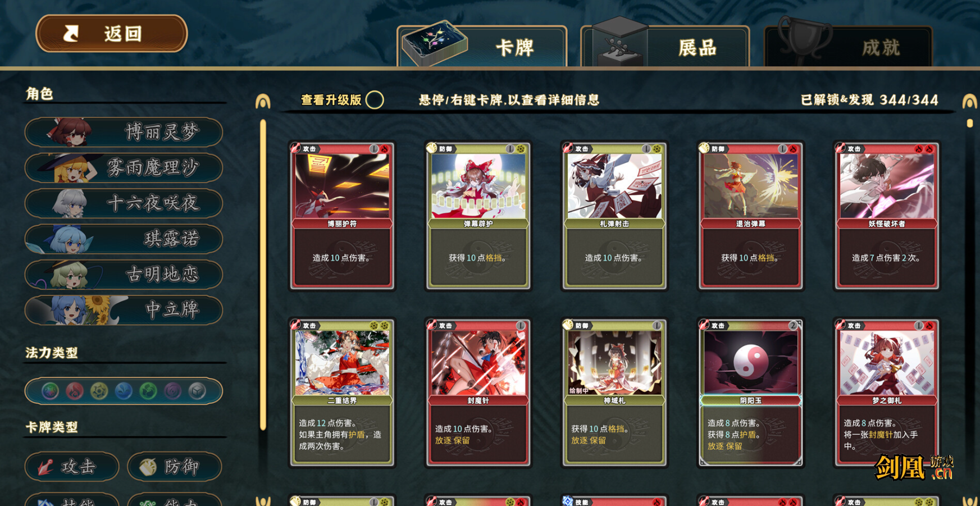Select the rainbow star mana type icon
Screen dimensions: 980x506
point(50,391)
